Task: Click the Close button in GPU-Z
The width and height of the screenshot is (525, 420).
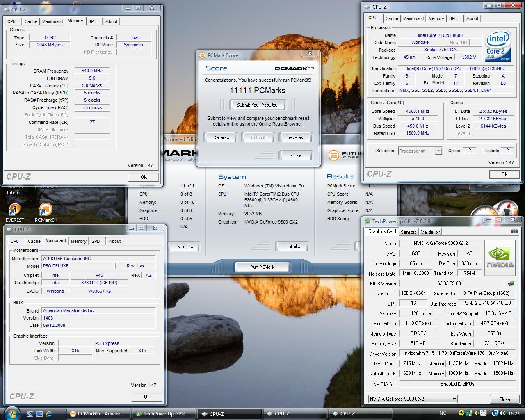Action: coord(504,399)
